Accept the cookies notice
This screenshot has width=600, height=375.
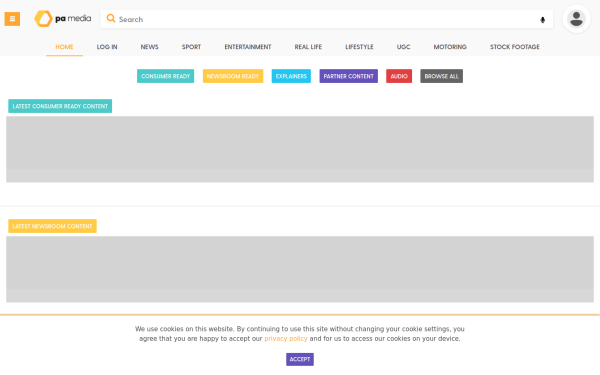(x=300, y=359)
